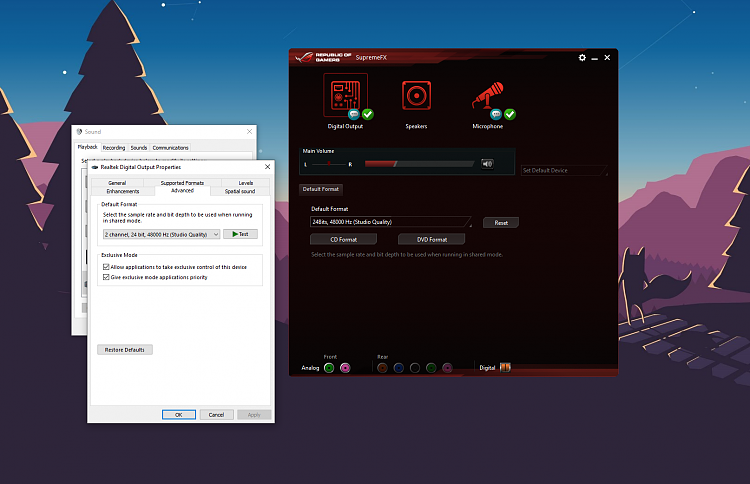Viewport: 750px width, 484px height.
Task: Click chat bubble badge on Digital Output
Action: 353,114
